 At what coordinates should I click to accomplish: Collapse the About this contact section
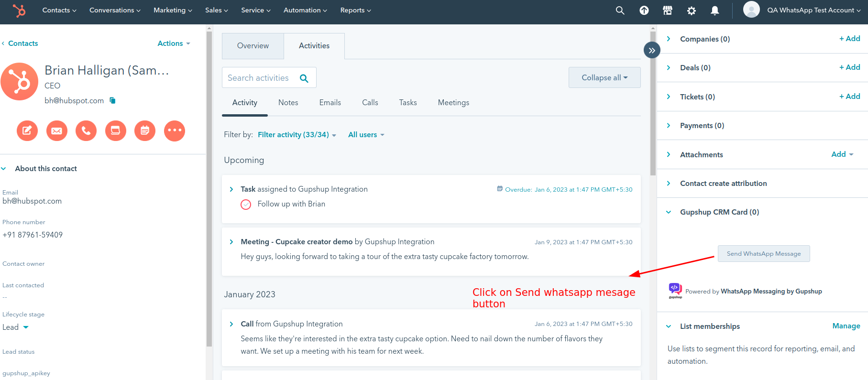4,169
